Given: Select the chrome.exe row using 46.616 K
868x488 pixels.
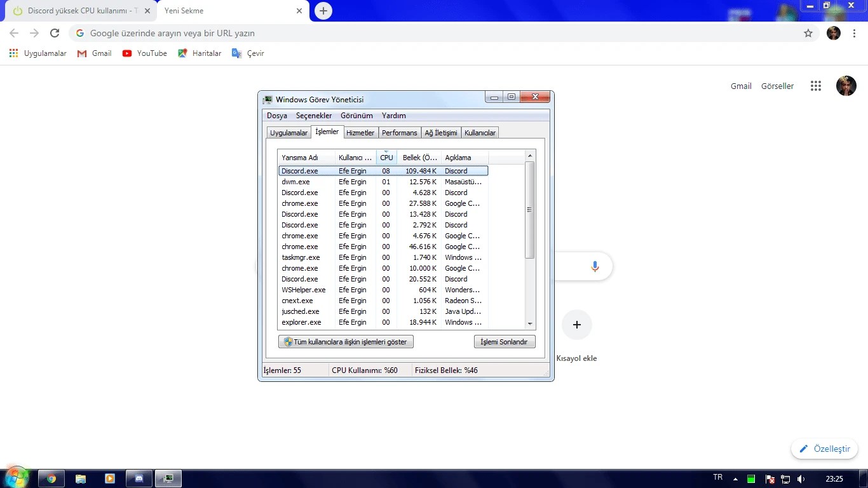Looking at the screenshot, I should tap(383, 247).
